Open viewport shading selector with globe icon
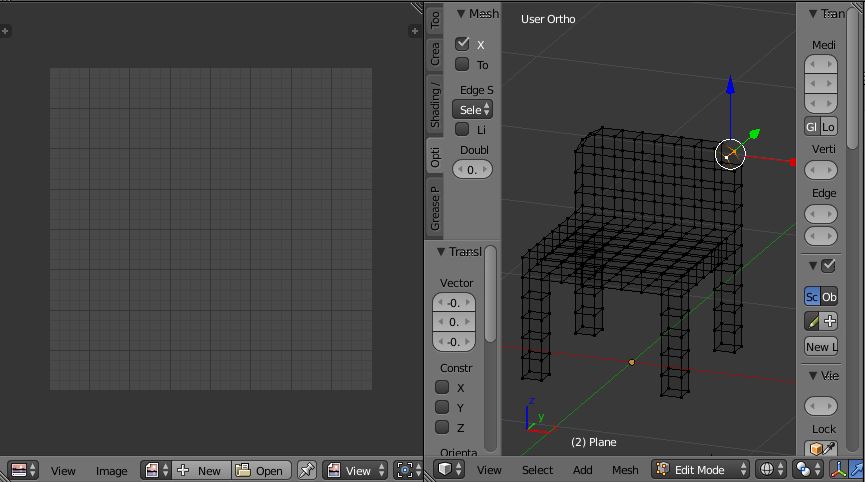This screenshot has height=482, width=865. (x=772, y=469)
